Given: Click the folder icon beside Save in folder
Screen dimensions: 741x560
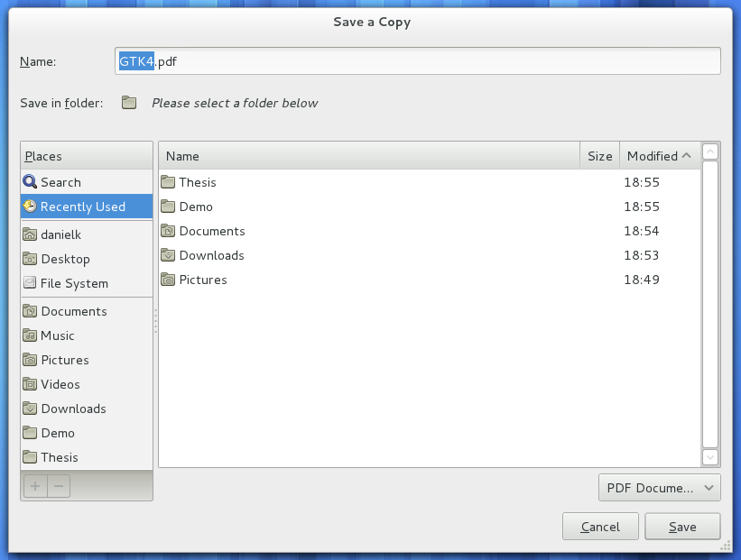Looking at the screenshot, I should click(129, 103).
